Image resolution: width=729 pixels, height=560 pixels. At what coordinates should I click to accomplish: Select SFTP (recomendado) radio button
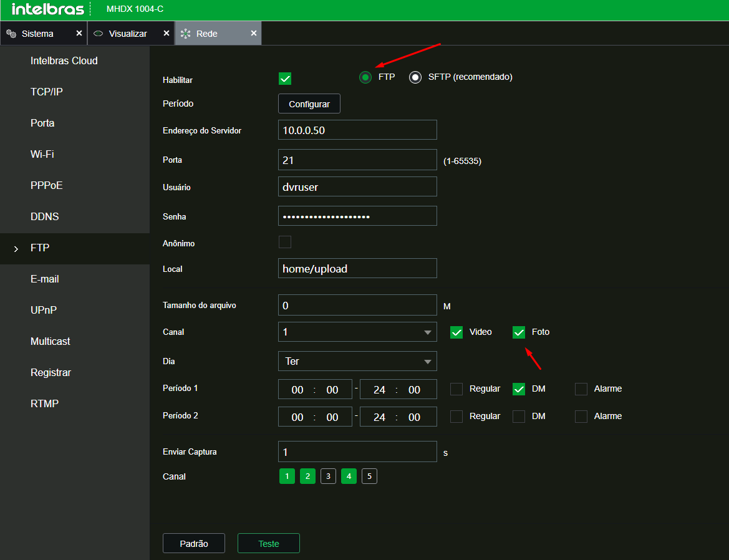pos(415,77)
